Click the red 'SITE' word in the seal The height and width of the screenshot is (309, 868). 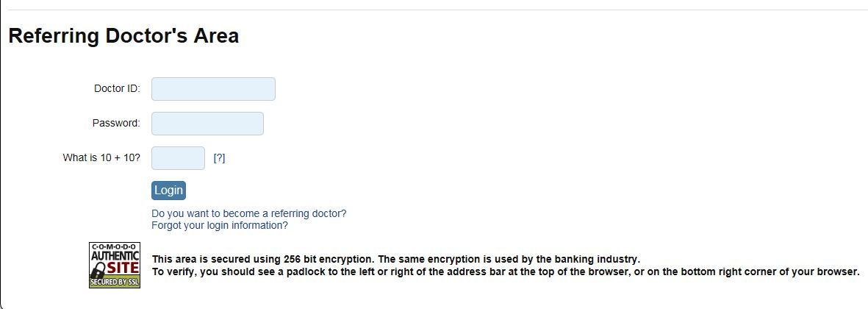click(x=122, y=268)
